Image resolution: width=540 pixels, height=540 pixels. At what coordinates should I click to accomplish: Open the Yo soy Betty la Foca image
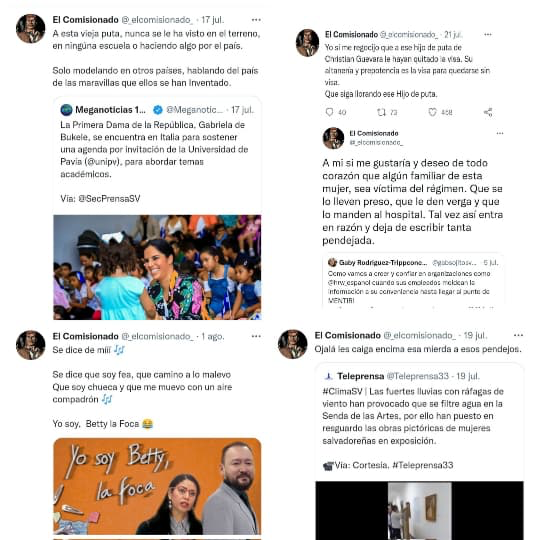157,486
